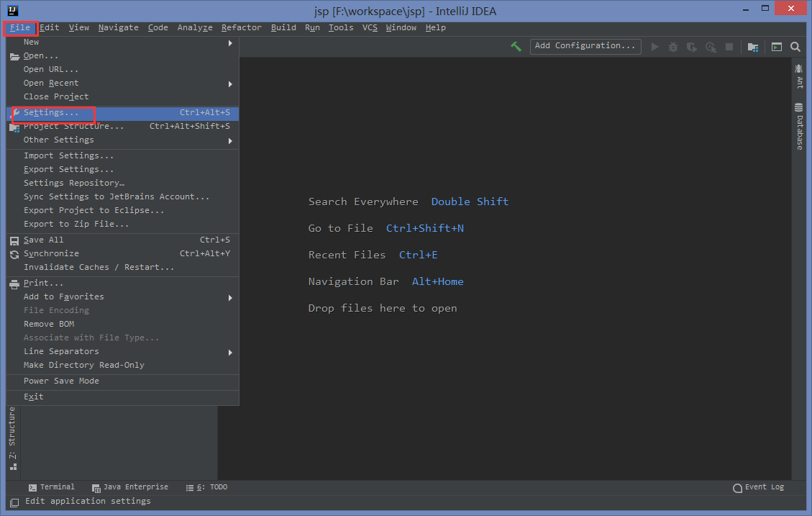Open the Code menu
This screenshot has height=516, width=812.
pyautogui.click(x=158, y=28)
